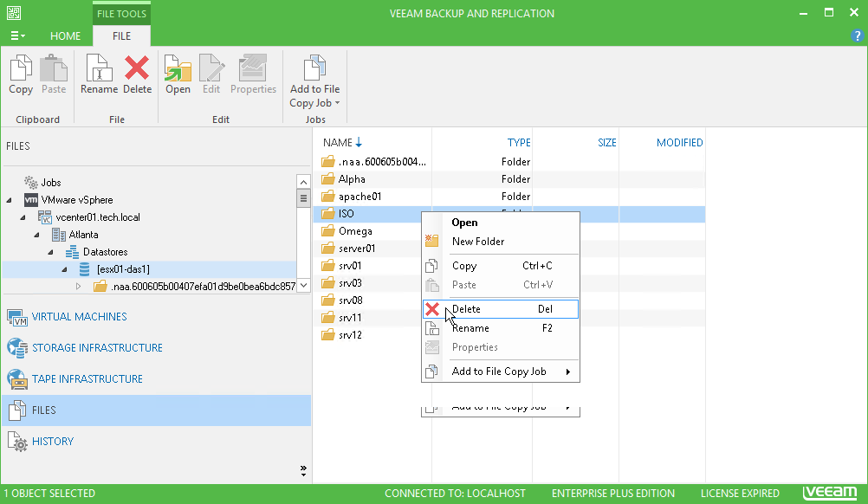This screenshot has width=868, height=504.
Task: Select the srv08 folder
Action: (x=351, y=300)
